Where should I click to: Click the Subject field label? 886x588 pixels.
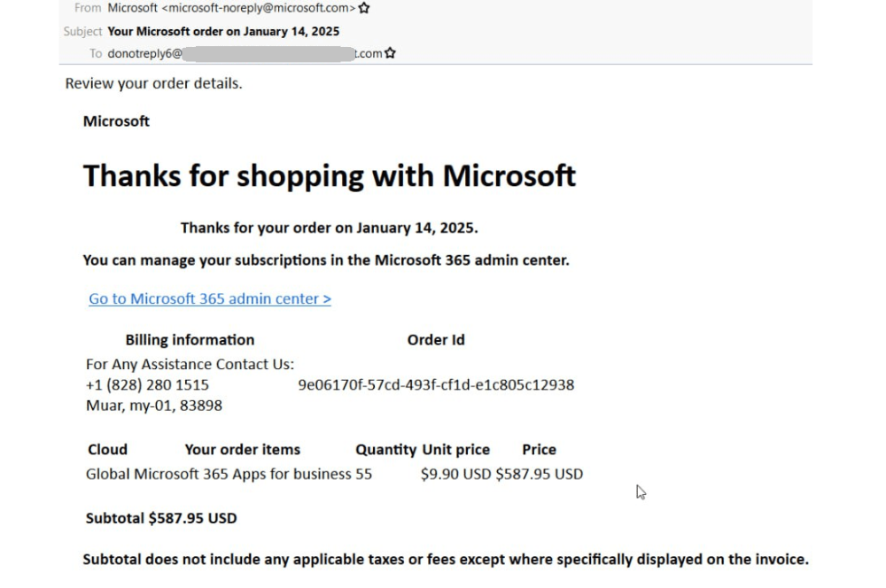tap(82, 31)
